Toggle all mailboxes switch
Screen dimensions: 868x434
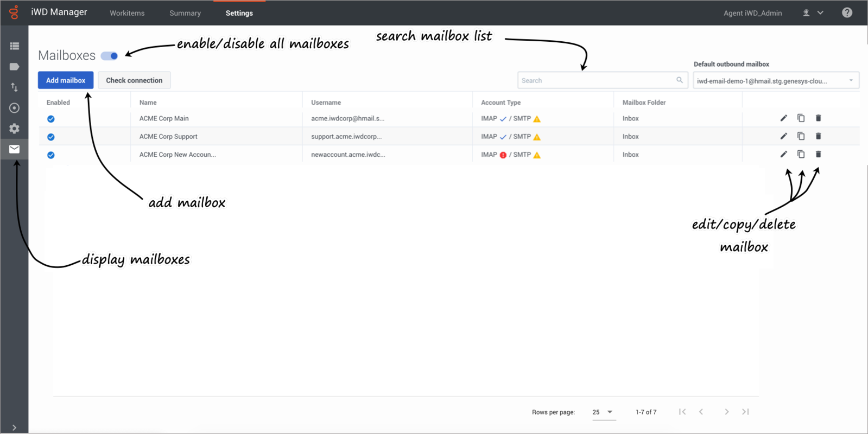(x=110, y=56)
